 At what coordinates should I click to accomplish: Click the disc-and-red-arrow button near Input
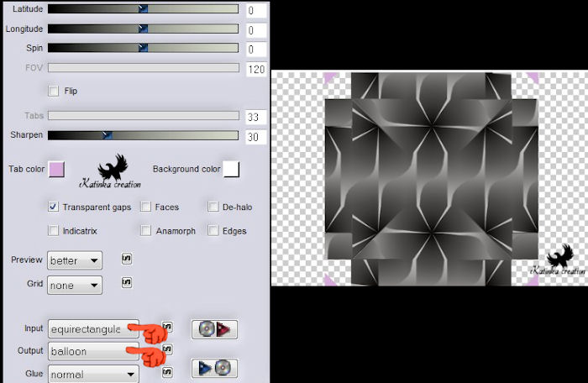coord(214,328)
